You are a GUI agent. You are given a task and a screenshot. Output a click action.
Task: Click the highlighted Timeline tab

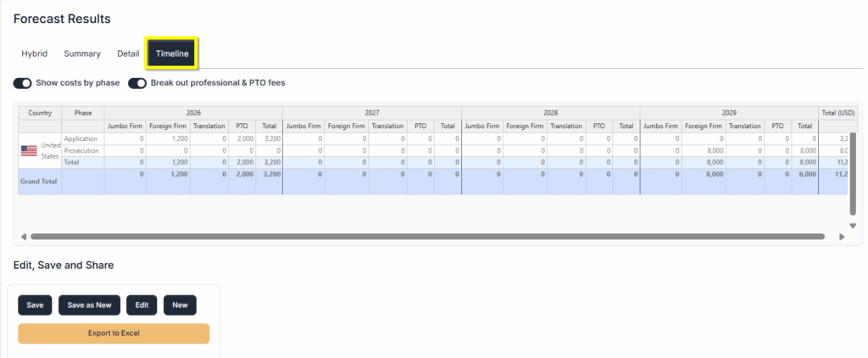[x=172, y=53]
